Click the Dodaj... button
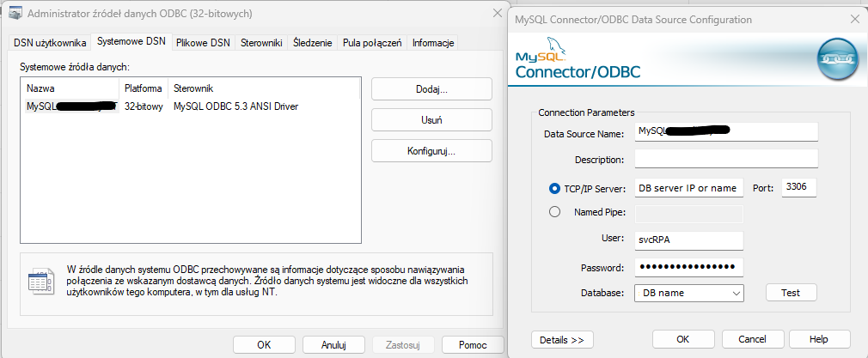This screenshot has width=868, height=358. pos(431,89)
